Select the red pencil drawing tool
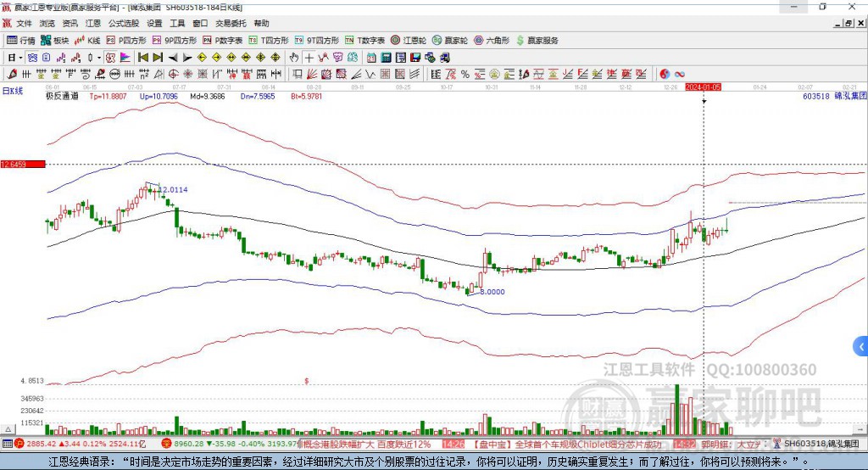The image size is (868, 470). point(12,74)
